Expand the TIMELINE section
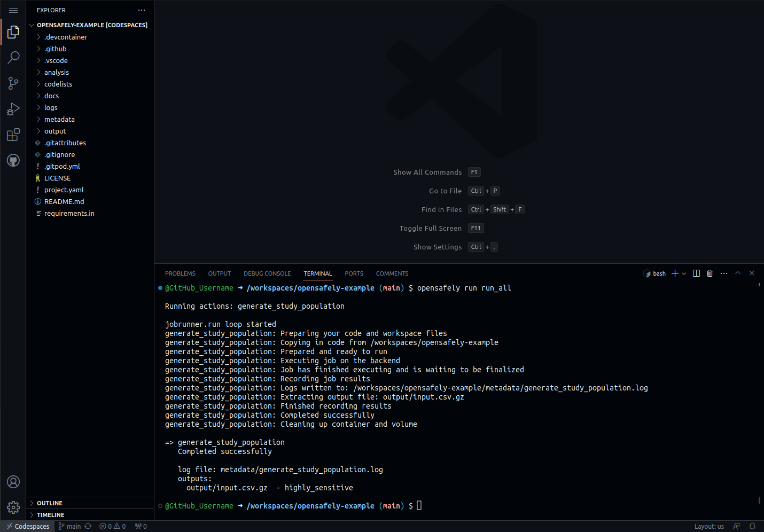 click(x=51, y=515)
